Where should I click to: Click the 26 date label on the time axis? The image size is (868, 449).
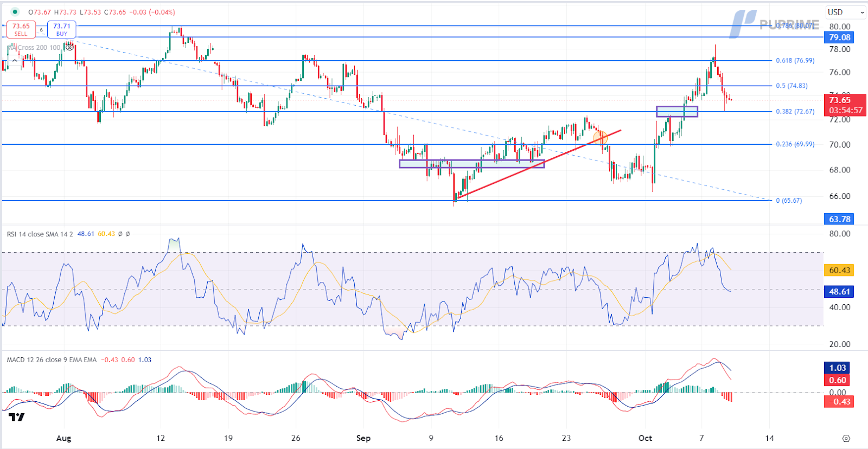(x=296, y=438)
